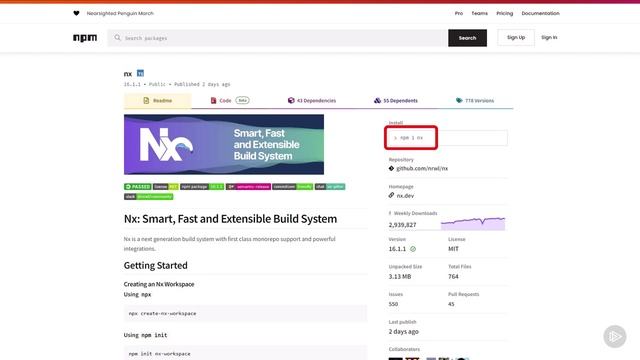640x360 pixels.
Task: Click the chat on gitter badge
Action: click(330, 187)
